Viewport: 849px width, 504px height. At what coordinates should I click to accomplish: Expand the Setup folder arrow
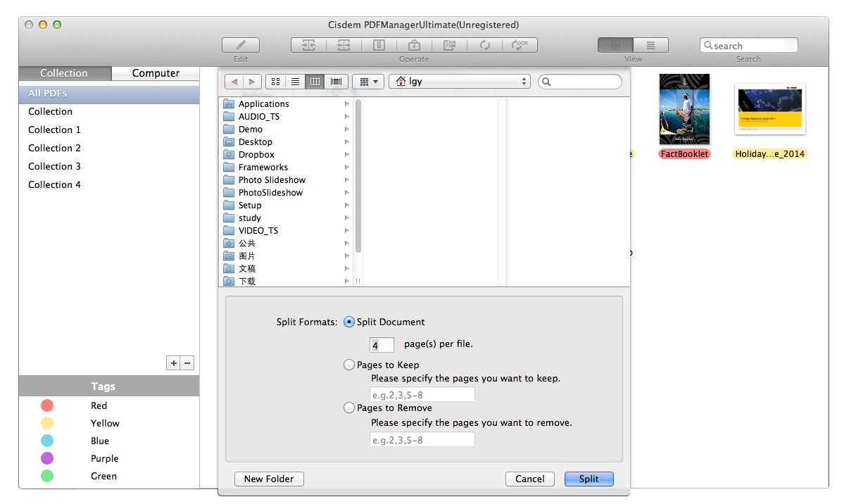pyautogui.click(x=347, y=206)
